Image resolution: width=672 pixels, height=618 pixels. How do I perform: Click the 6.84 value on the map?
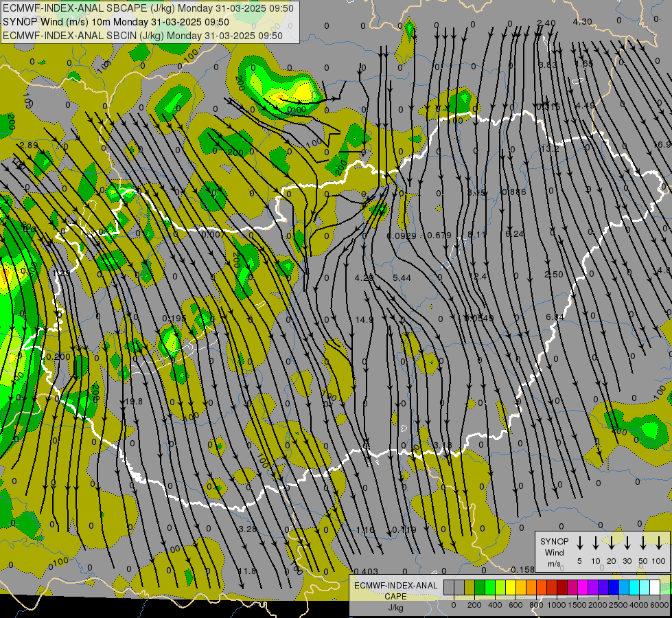point(555,317)
